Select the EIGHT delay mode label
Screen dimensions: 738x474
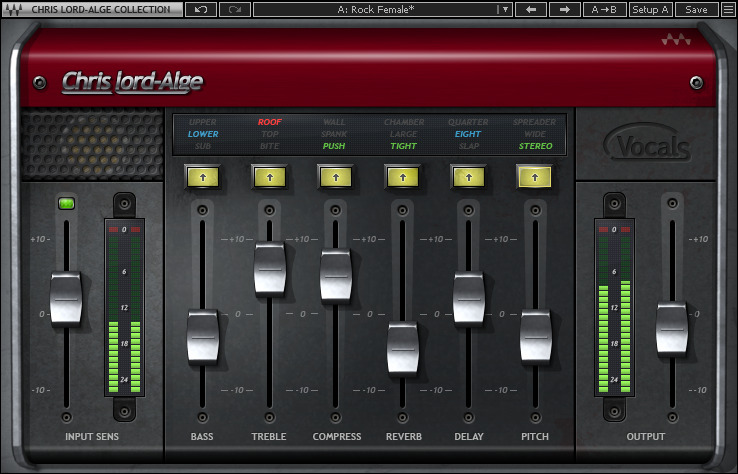pos(468,134)
